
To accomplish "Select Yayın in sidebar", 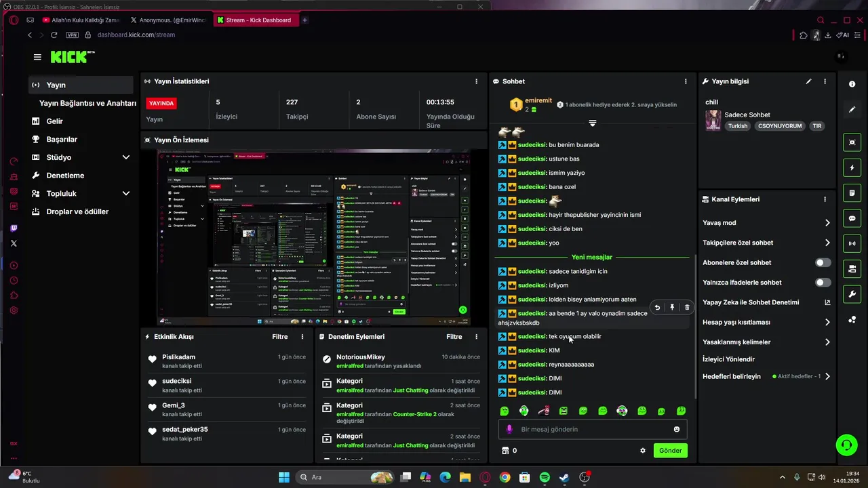I will (81, 85).
